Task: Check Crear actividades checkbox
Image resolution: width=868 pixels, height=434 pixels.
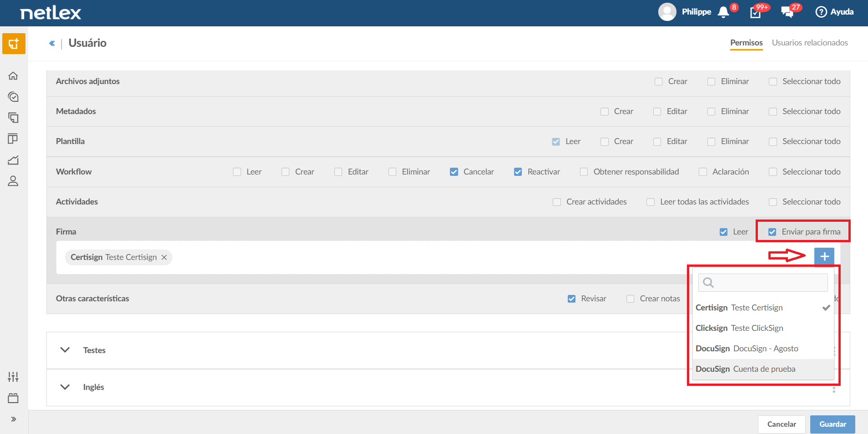Action: pyautogui.click(x=556, y=202)
